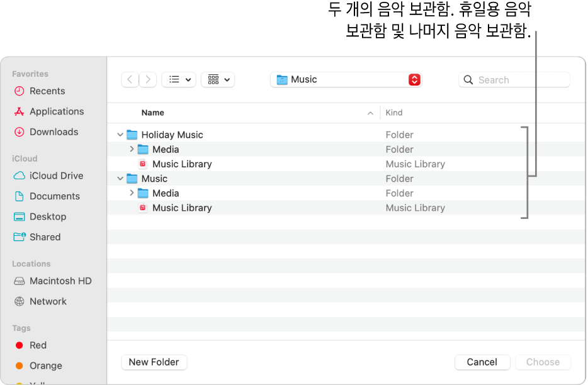Click the Media folder icon under the Music folder

[x=143, y=193]
